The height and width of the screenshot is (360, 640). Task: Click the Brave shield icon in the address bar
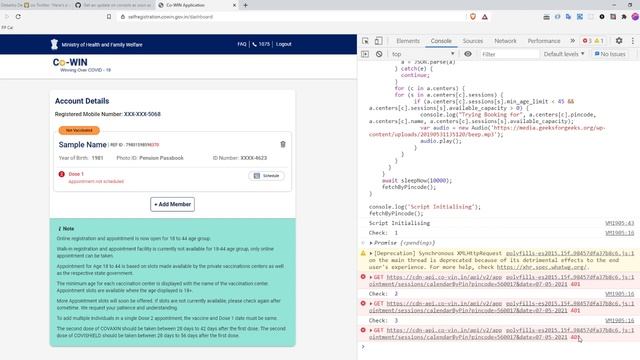[473, 17]
